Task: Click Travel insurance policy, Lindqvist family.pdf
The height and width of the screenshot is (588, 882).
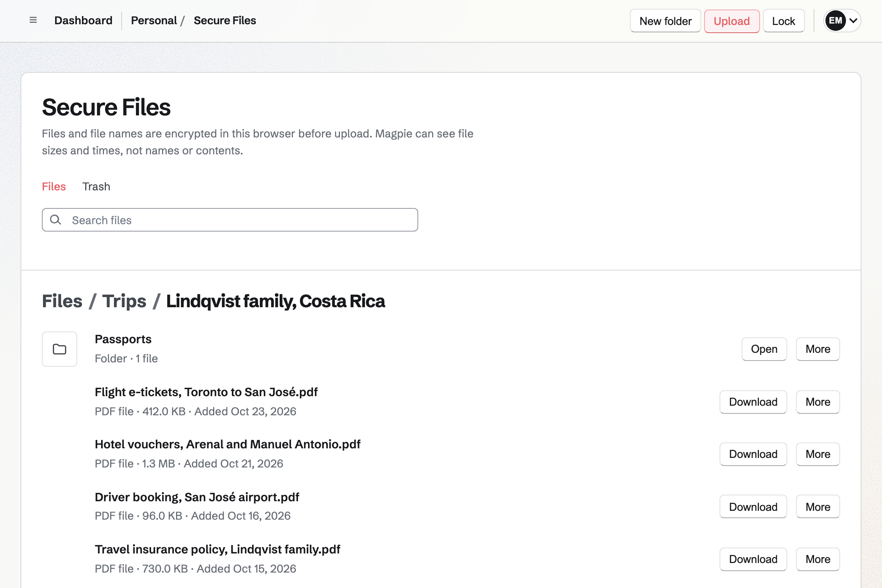Action: coord(218,549)
